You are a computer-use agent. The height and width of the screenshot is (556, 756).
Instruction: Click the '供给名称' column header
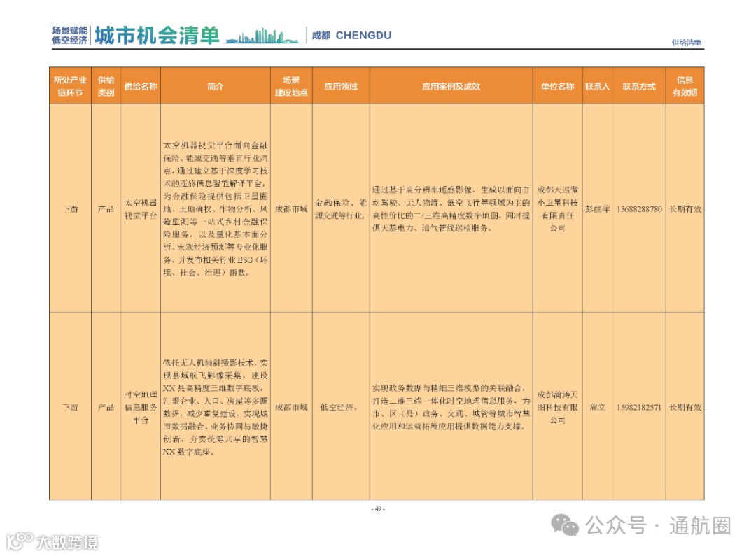point(141,86)
